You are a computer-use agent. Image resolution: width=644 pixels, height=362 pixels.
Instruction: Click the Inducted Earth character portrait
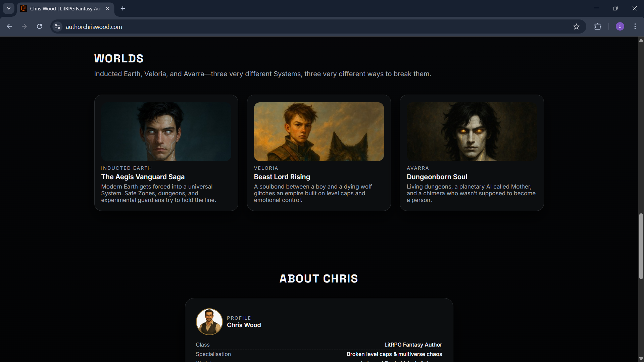[x=166, y=132]
